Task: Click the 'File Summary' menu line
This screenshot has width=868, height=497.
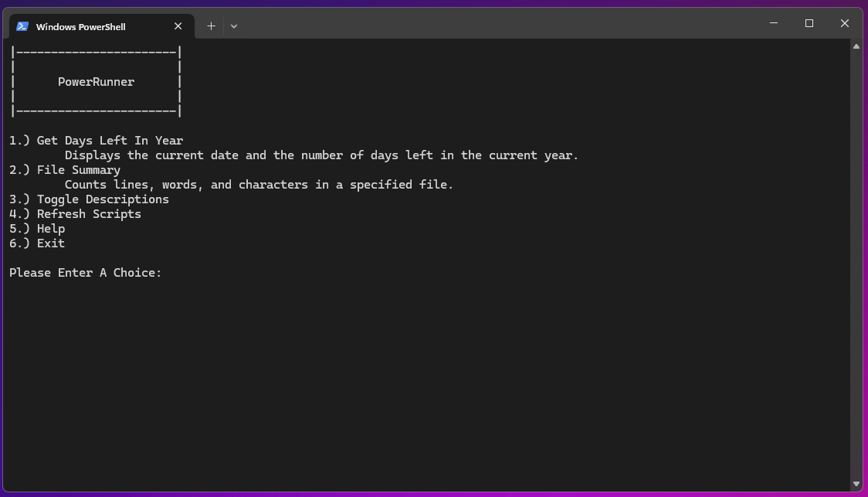Action: (x=65, y=170)
